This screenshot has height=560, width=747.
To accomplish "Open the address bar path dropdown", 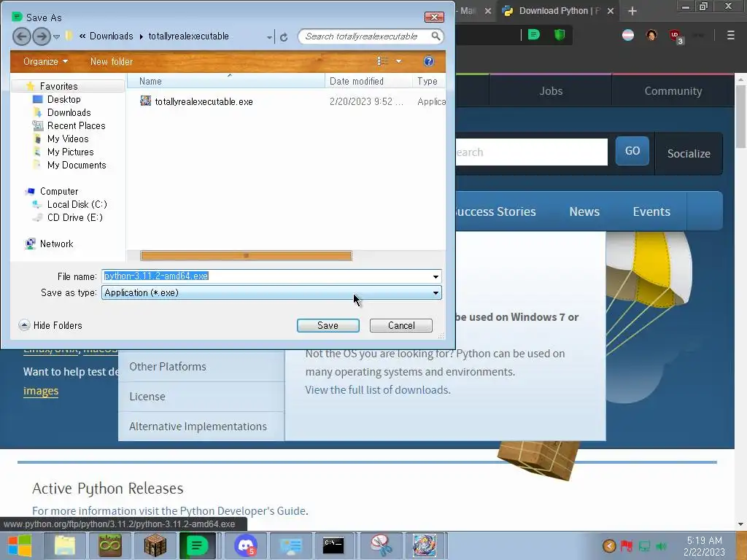I will point(270,37).
